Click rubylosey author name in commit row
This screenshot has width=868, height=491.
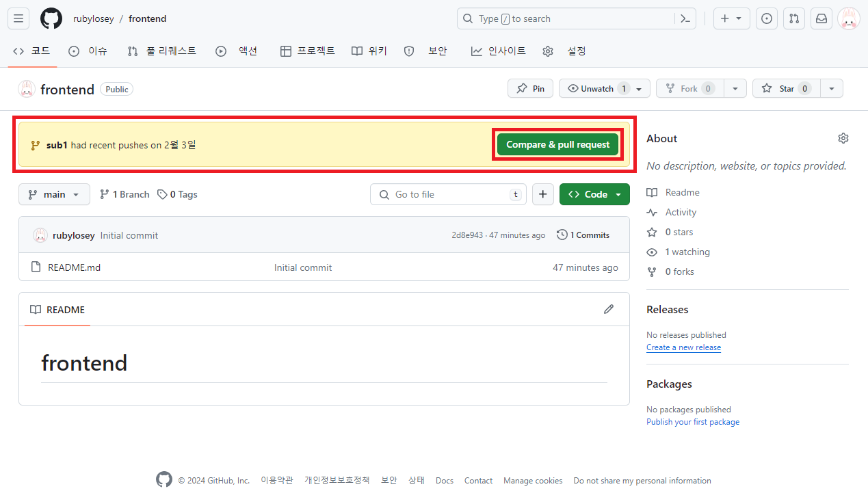click(74, 235)
